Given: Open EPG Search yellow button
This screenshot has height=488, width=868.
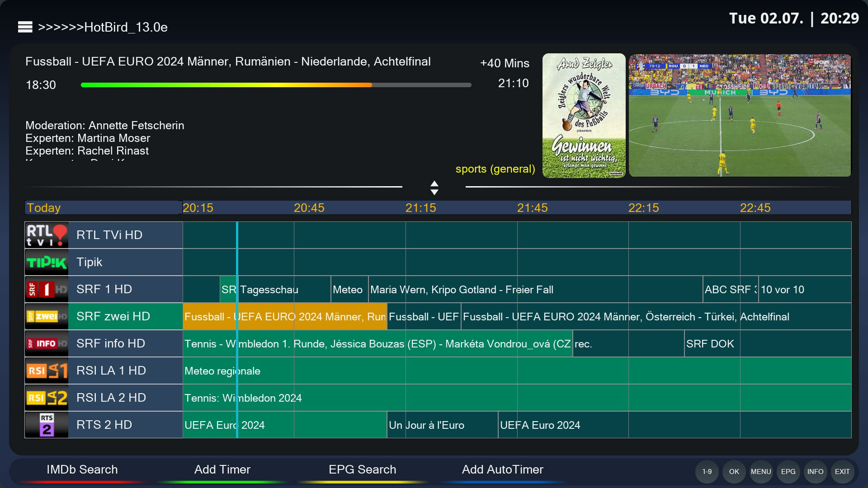Looking at the screenshot, I should point(362,469).
